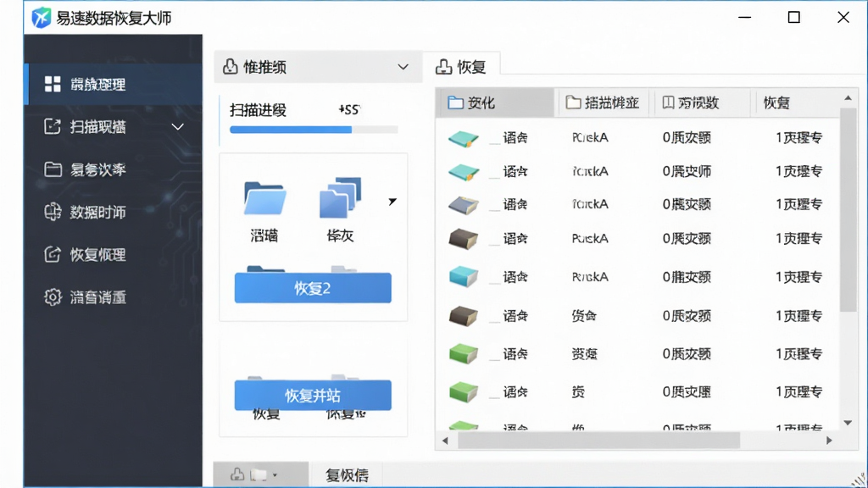
Task: Select the highlighted sidebar item with grid icon
Action: (113, 84)
